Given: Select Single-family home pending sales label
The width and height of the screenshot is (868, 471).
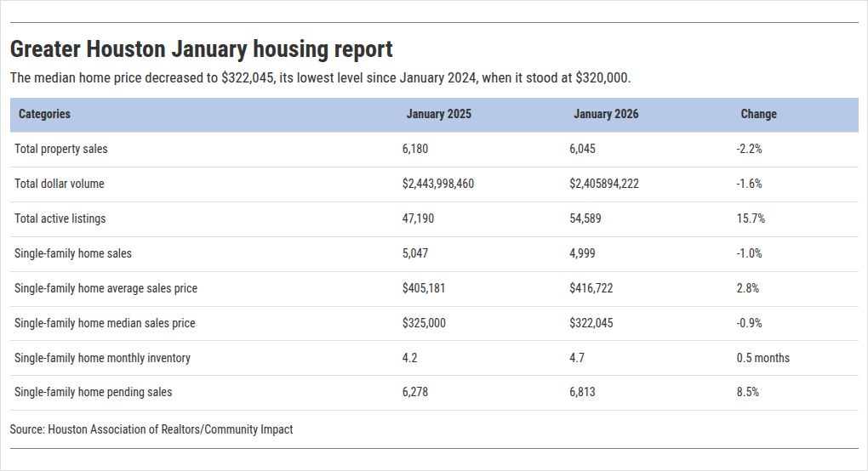Looking at the screenshot, I should [x=93, y=392].
